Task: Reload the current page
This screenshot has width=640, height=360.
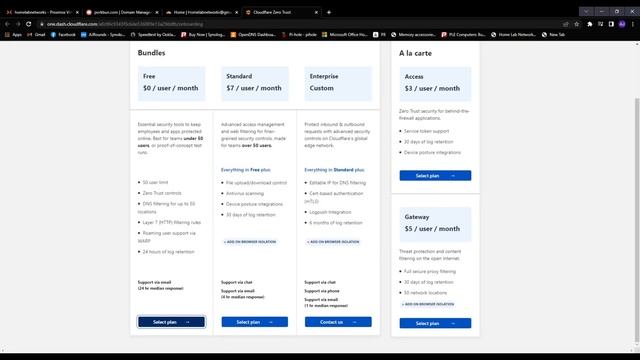Action: [x=29, y=24]
